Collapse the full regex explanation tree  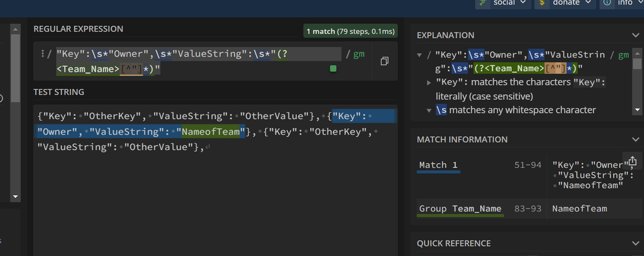(419, 55)
